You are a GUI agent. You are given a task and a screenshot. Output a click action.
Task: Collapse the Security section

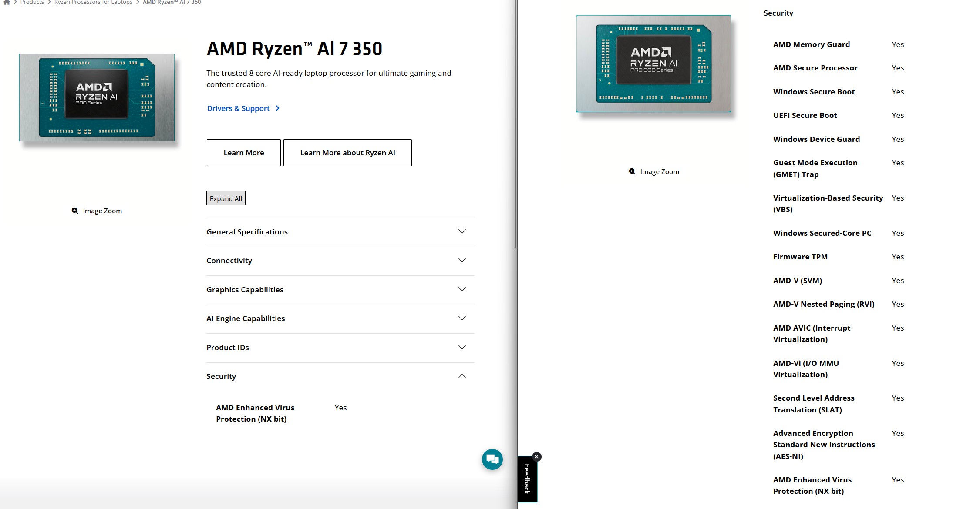(340, 376)
